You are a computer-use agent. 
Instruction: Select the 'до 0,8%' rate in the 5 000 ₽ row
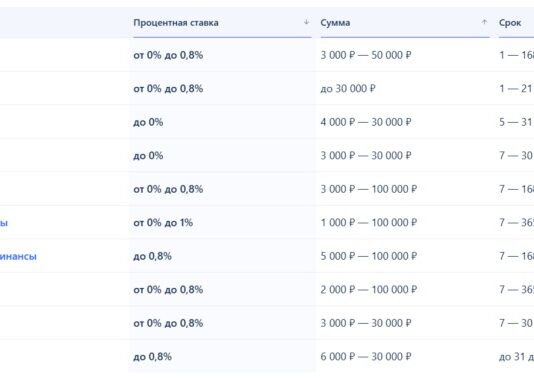click(152, 256)
